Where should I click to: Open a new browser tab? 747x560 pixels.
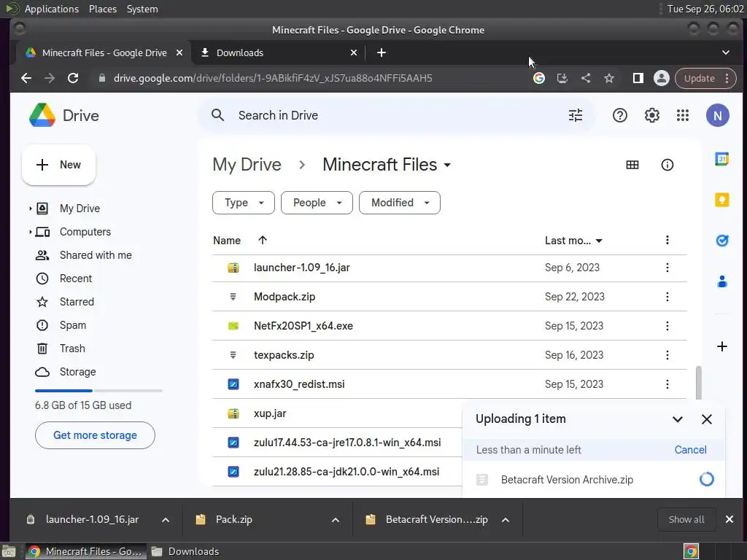point(381,52)
